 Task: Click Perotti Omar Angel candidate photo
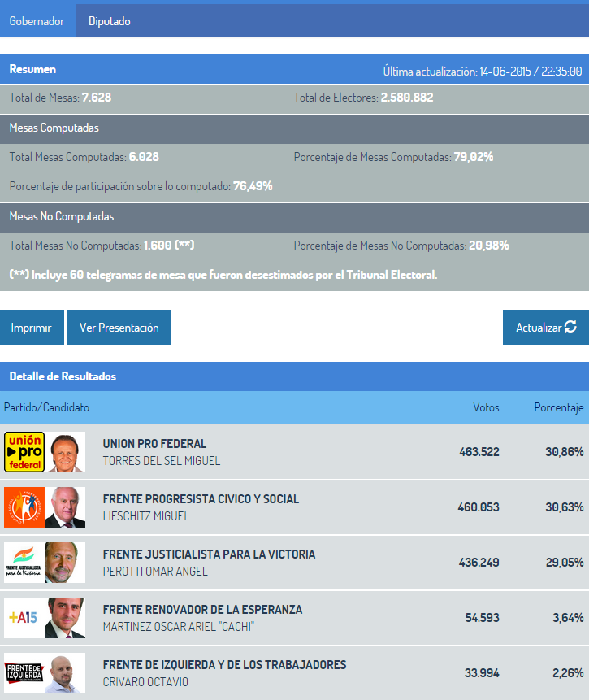coord(65,563)
